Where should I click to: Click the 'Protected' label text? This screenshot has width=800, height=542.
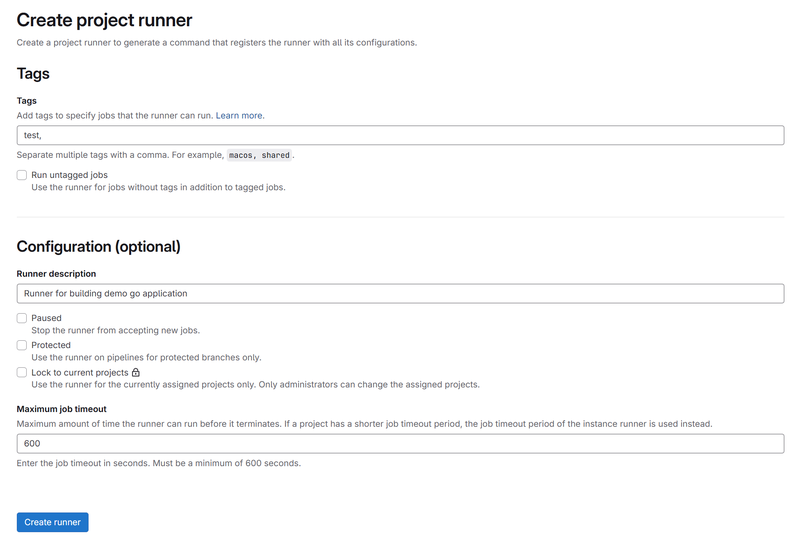pos(51,345)
